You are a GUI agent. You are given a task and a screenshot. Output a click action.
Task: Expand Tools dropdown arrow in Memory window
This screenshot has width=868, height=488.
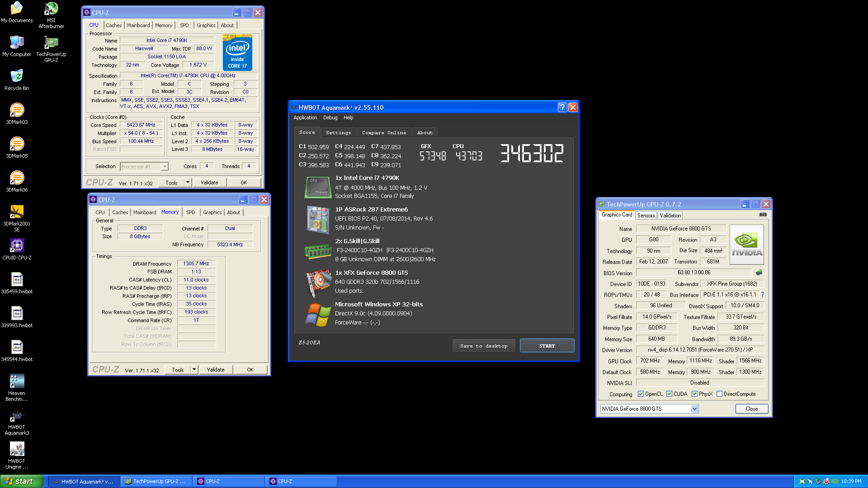(x=194, y=370)
